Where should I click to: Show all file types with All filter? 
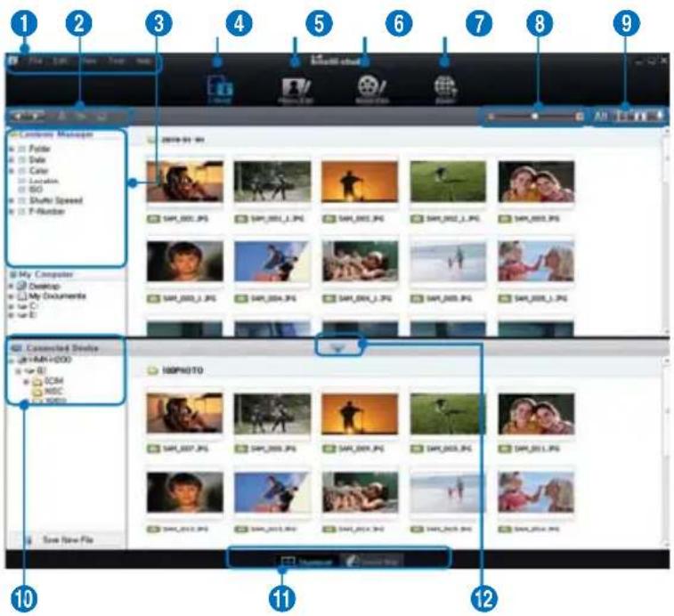coord(600,116)
